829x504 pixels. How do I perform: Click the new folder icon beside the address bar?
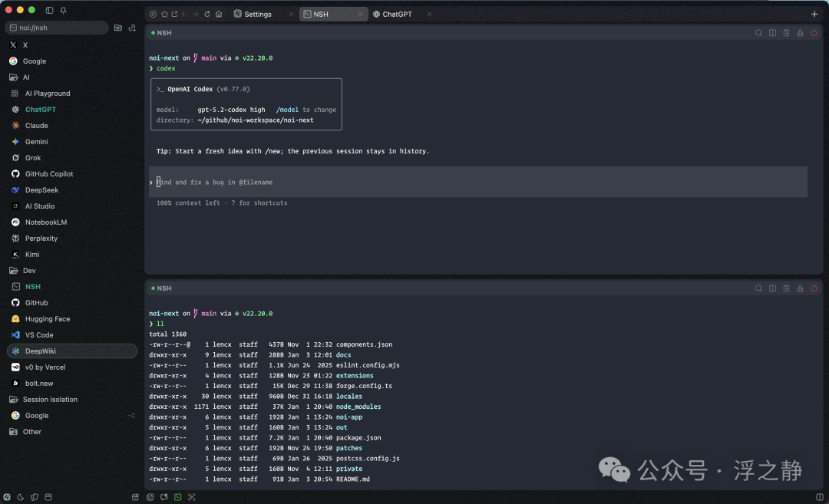click(x=118, y=28)
